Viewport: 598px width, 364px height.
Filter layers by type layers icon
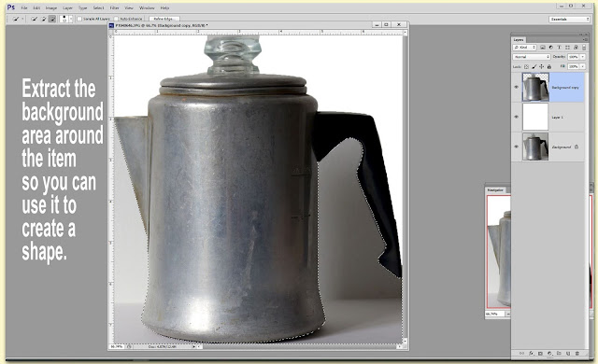559,48
